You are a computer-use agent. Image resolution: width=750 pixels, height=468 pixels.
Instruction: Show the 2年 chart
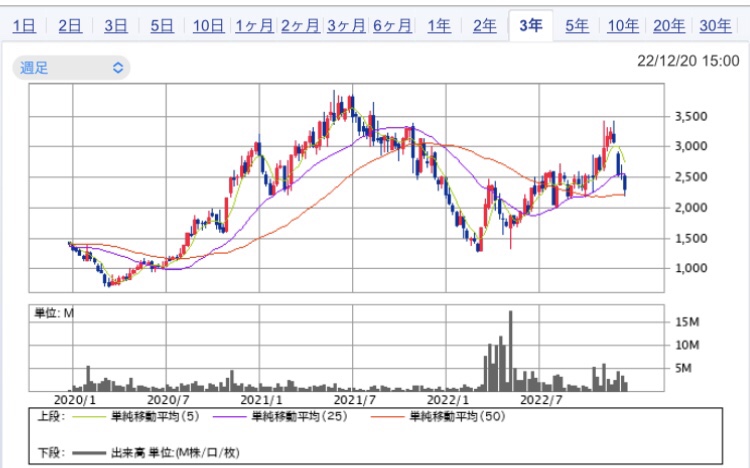[485, 25]
